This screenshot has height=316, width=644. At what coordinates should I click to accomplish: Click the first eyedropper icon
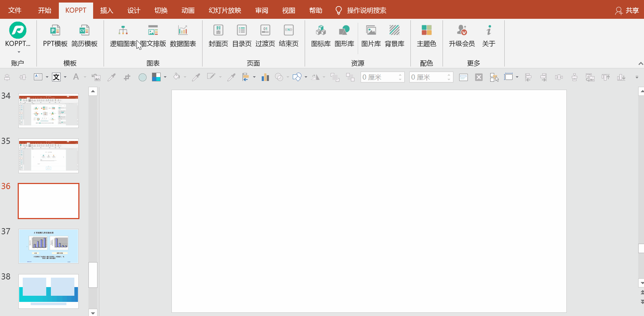(x=112, y=77)
